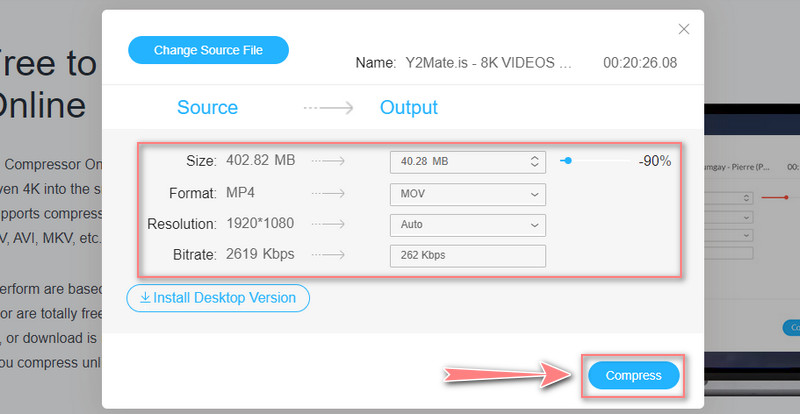The height and width of the screenshot is (414, 800).
Task: Expand the Auto resolution dropdown
Action: click(x=467, y=225)
